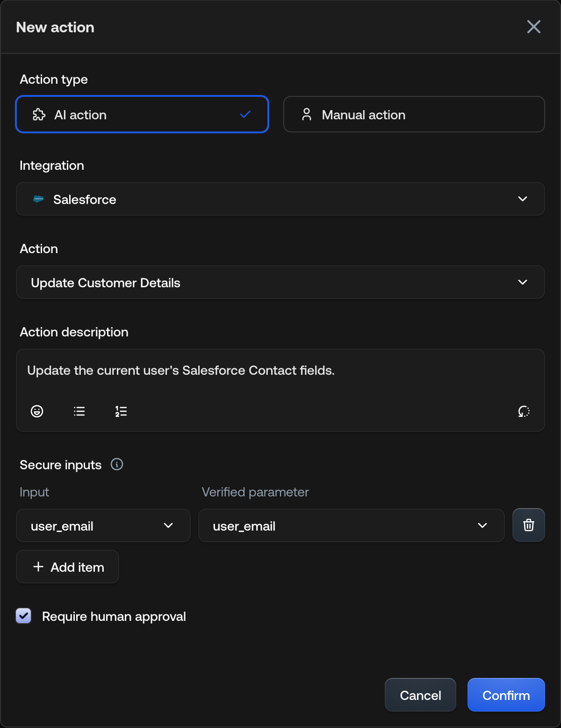561x728 pixels.
Task: Apply numbered list formatting in description
Action: [x=121, y=411]
